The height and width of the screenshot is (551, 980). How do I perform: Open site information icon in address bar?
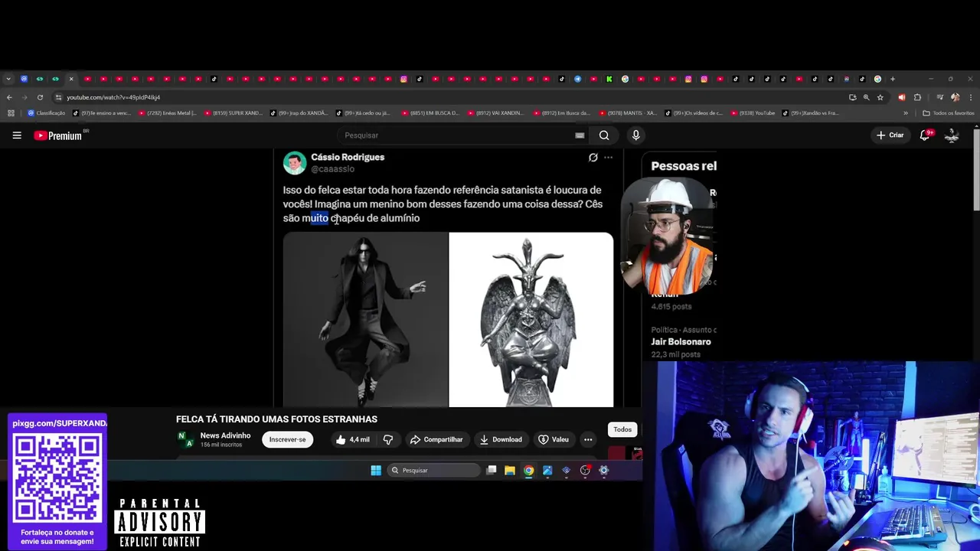(x=58, y=97)
